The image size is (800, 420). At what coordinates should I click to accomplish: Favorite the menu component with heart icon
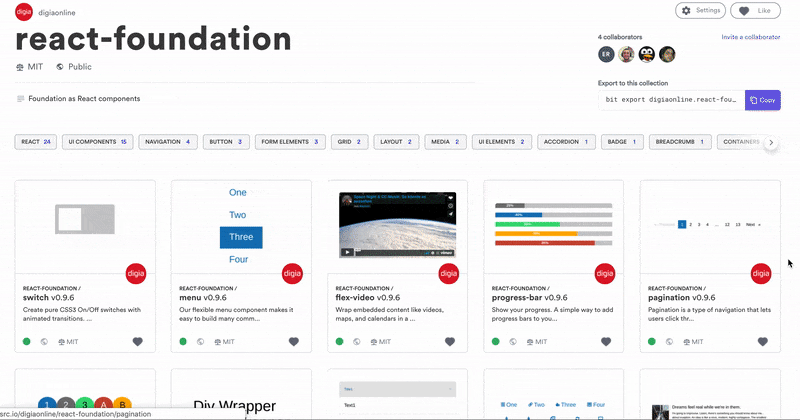[294, 342]
